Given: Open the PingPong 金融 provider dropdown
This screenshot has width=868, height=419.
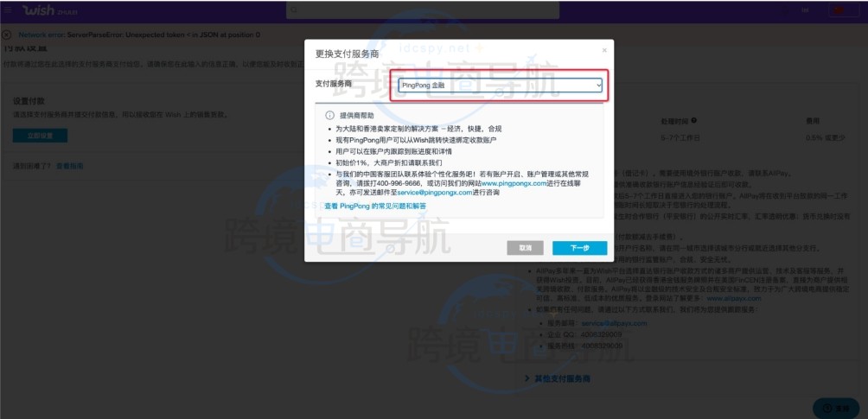Looking at the screenshot, I should pyautogui.click(x=500, y=86).
